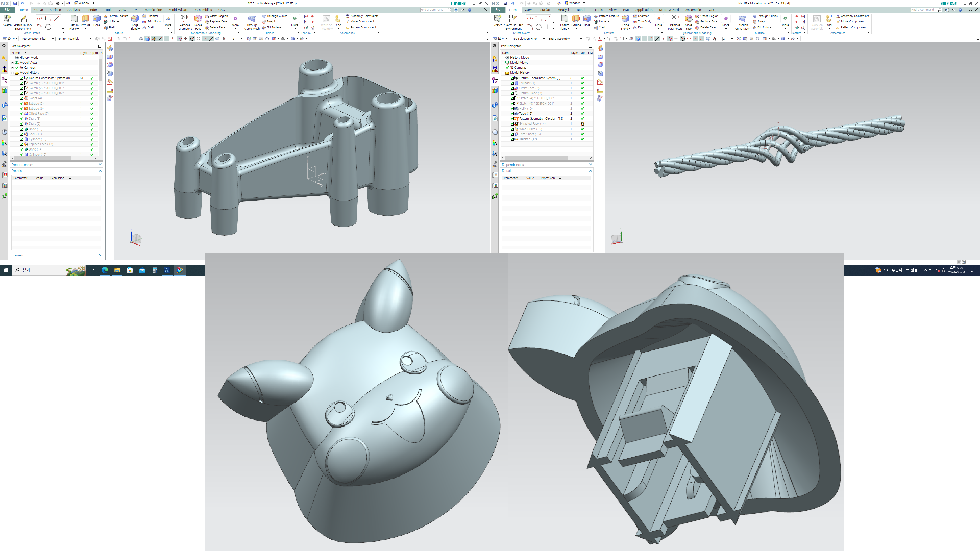Click More in left Synchronous Modeling group
The height and width of the screenshot is (551, 980).
coord(235,22)
